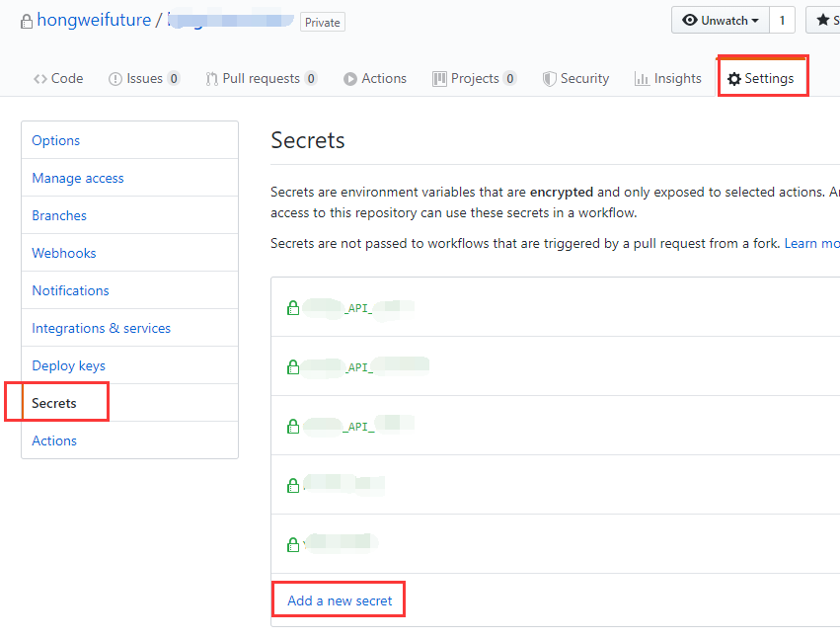Viewport: 840px width, 639px height.
Task: Click the Insights bar chart icon
Action: pos(642,79)
